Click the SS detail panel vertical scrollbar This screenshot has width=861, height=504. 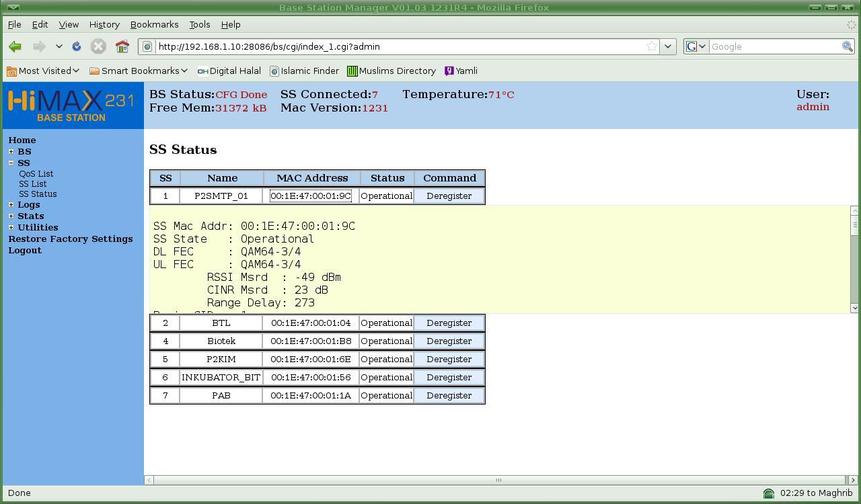pos(854,259)
